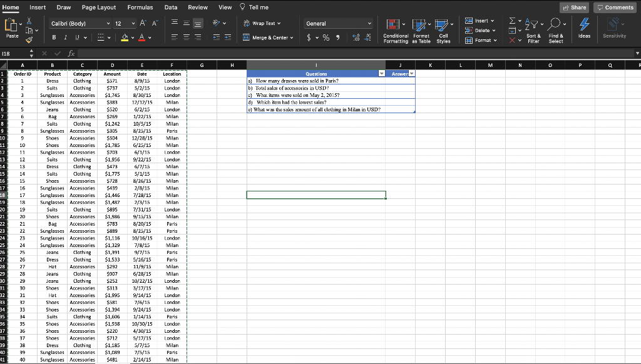The width and height of the screenshot is (641, 364).
Task: Align text to middle vertically
Action: click(x=186, y=23)
